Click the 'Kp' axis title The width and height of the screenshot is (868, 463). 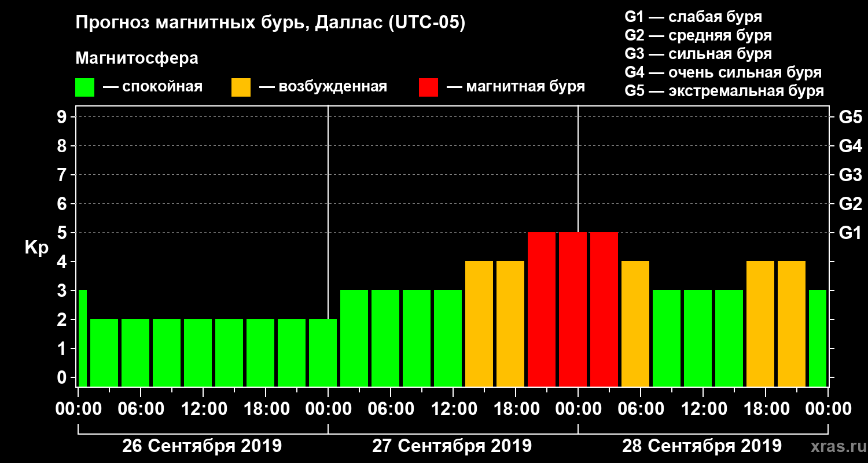point(36,248)
